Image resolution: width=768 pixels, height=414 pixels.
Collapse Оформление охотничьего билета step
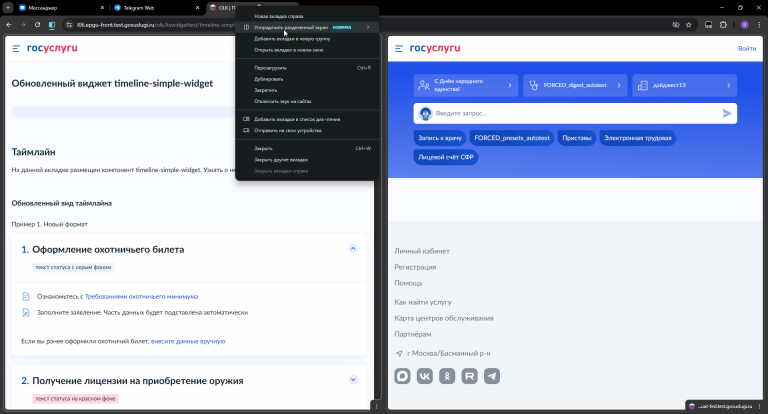coord(353,248)
